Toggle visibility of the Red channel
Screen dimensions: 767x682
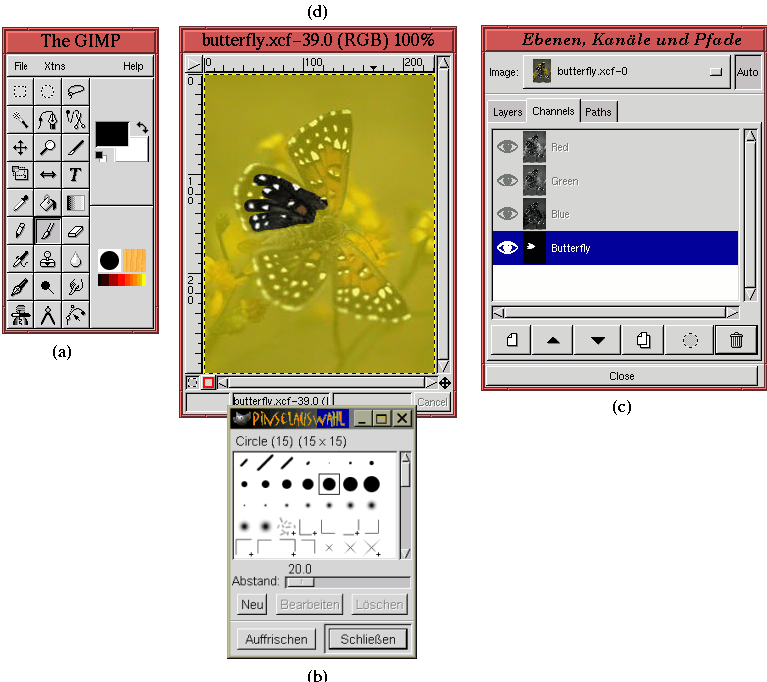pos(507,147)
